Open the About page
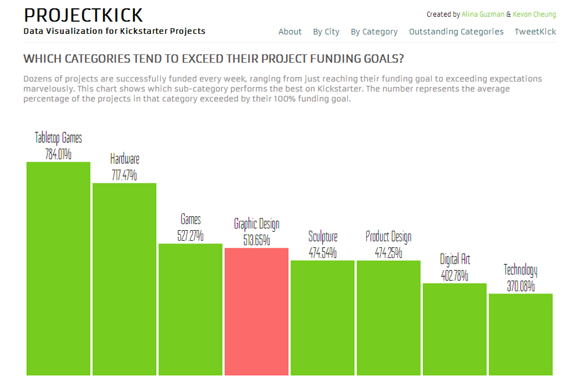582x392 pixels. click(x=290, y=32)
